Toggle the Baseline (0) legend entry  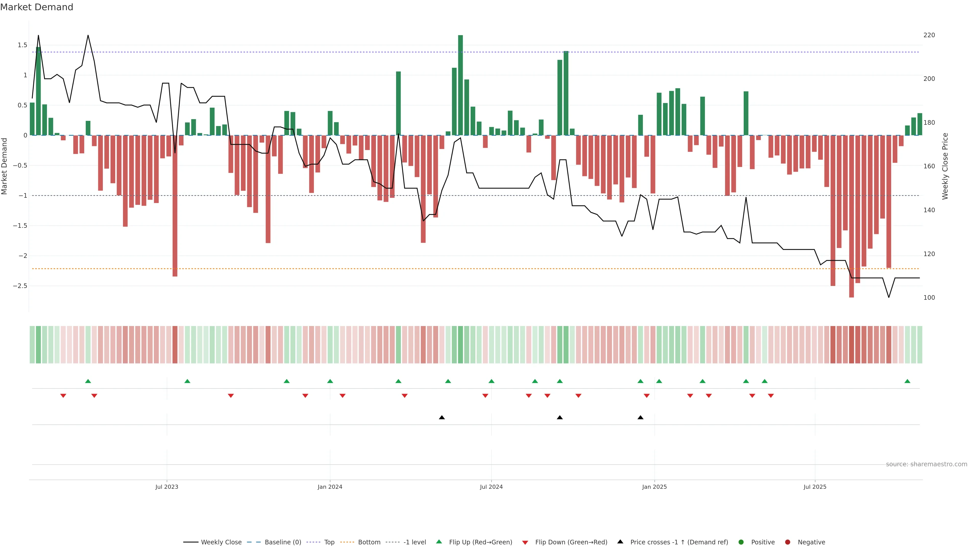[283, 542]
